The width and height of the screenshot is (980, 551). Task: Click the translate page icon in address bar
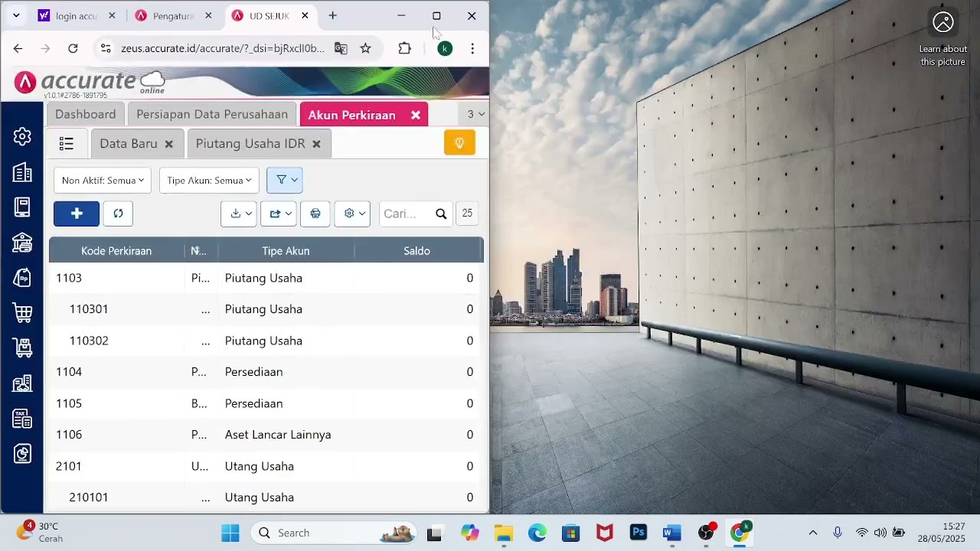click(x=341, y=48)
